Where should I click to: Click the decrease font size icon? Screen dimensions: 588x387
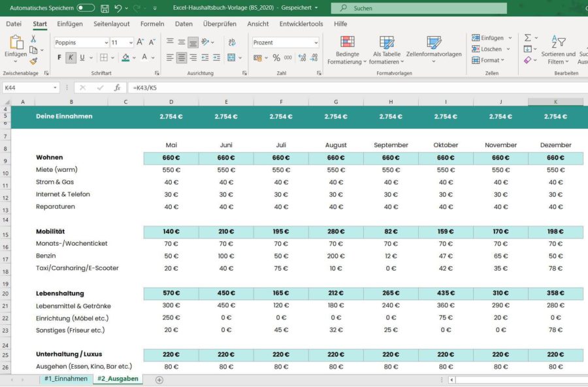pyautogui.click(x=152, y=42)
